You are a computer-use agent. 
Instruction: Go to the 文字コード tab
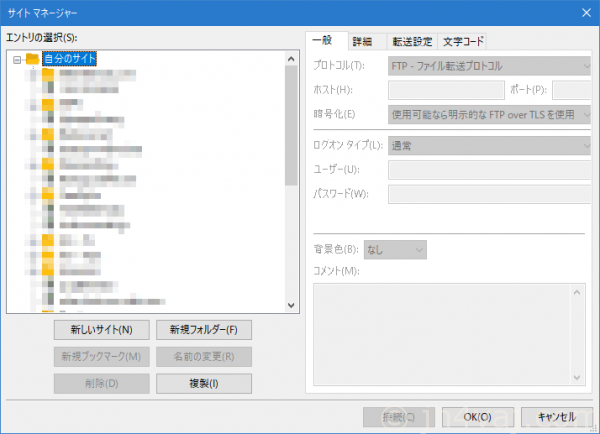(463, 41)
